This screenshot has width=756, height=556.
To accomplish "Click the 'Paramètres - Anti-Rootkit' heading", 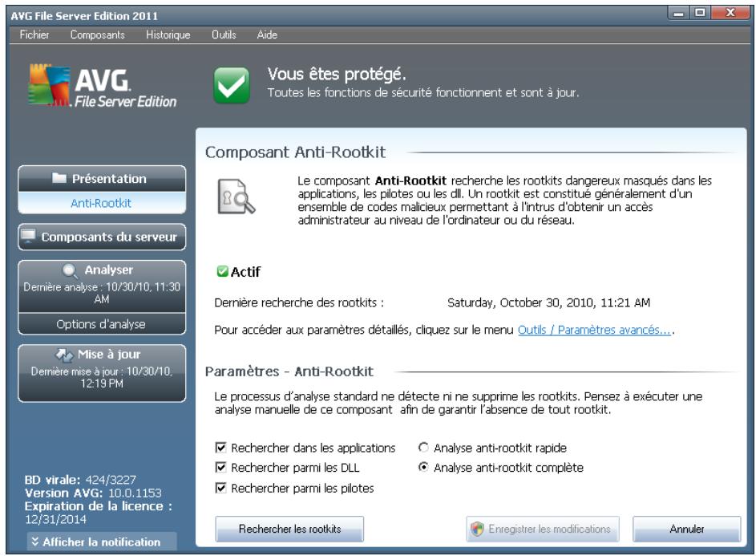I will pyautogui.click(x=289, y=371).
